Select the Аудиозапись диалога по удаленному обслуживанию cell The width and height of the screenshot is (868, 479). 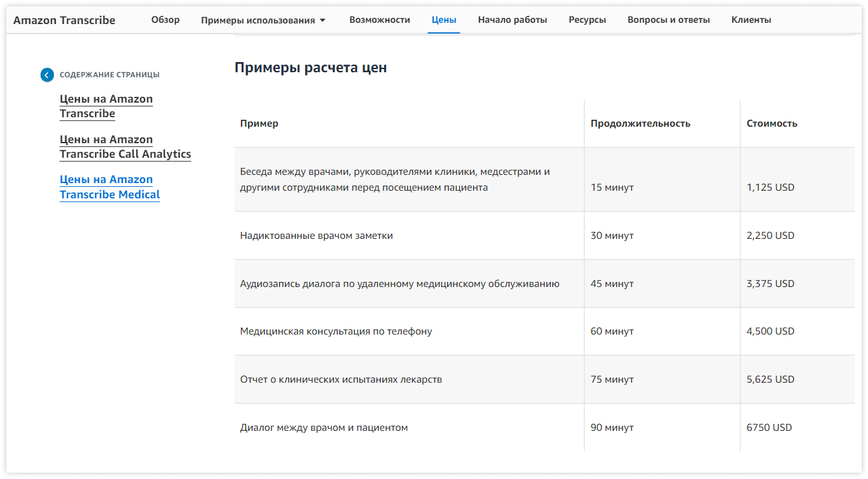(x=409, y=284)
